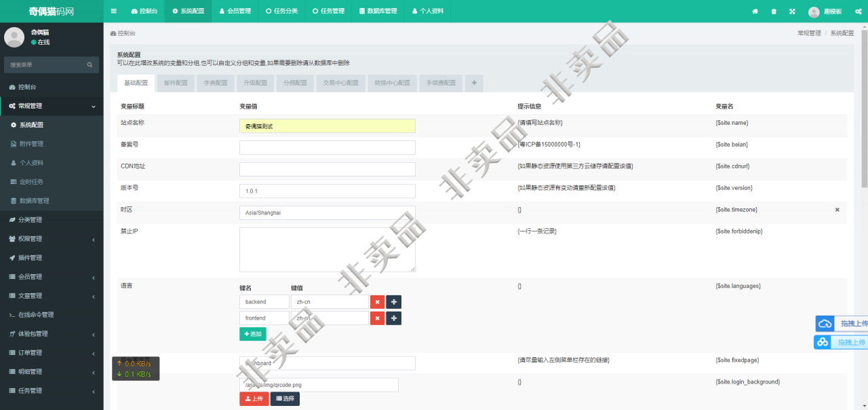Click the sidebar 奇偶猫 profile avatar
Image resolution: width=868 pixels, height=410 pixels.
pos(14,37)
